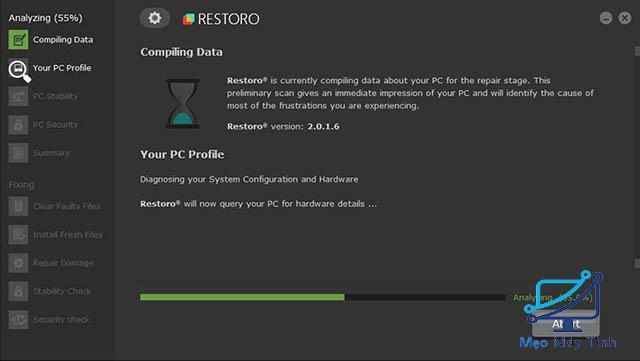Select the Compiling Data step label
640x361 pixels.
tap(63, 40)
